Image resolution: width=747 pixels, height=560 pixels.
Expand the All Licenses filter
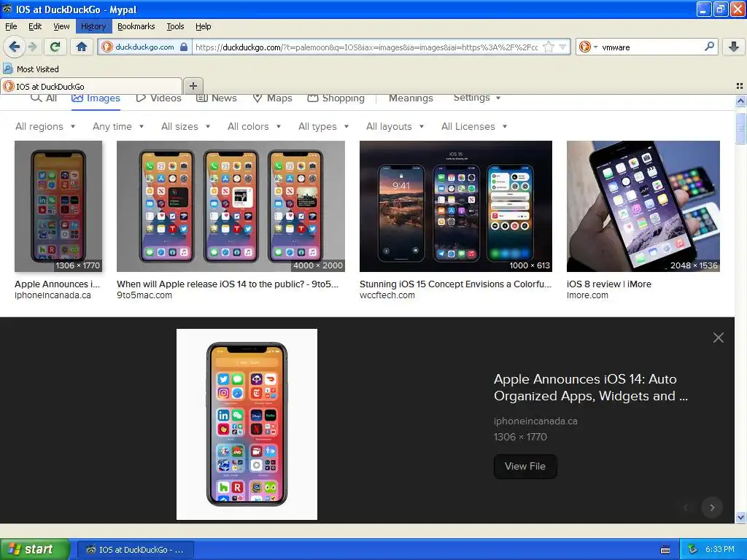point(474,127)
